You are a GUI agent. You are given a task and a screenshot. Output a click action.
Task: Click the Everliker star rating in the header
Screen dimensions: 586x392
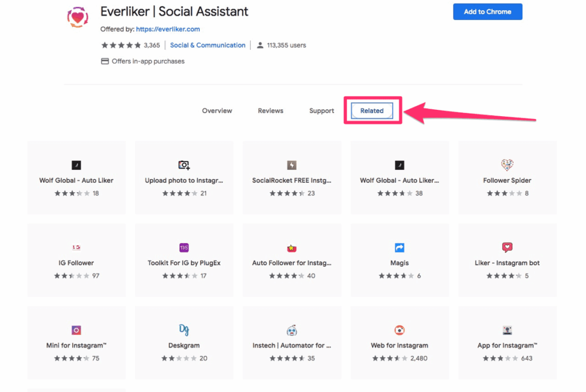tap(121, 45)
